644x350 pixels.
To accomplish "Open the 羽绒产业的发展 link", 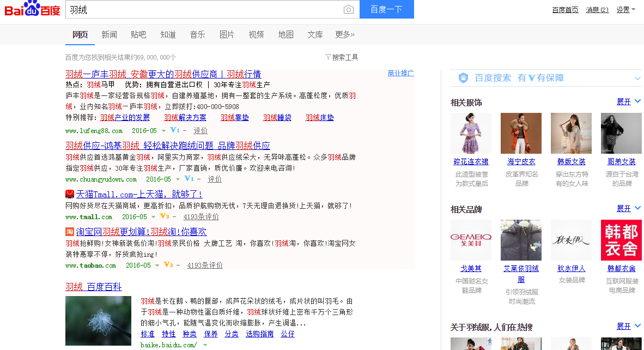I will pos(125,118).
